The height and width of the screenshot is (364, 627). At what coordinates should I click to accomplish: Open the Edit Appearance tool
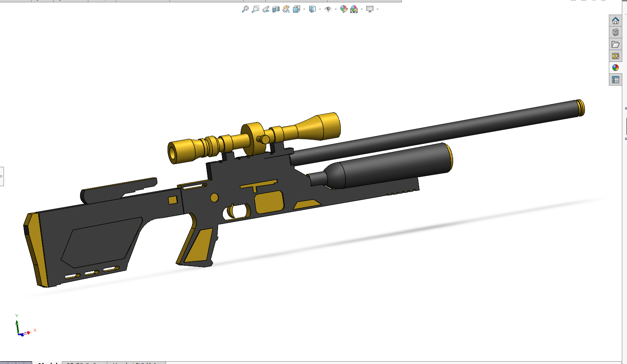pos(344,9)
